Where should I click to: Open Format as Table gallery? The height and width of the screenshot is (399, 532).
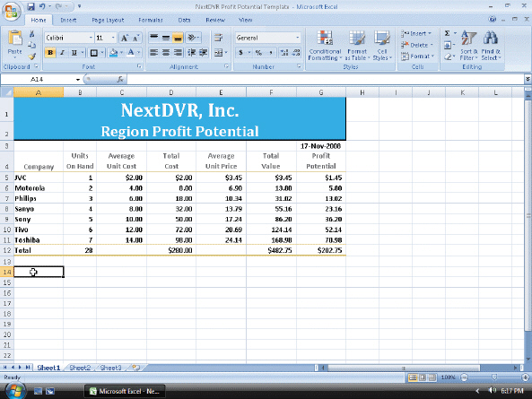pyautogui.click(x=357, y=46)
